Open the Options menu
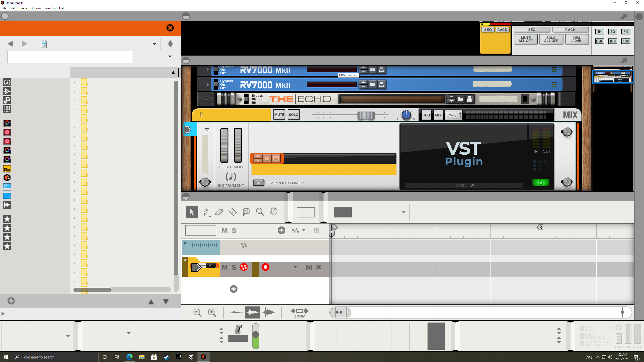Image resolution: width=644 pixels, height=362 pixels. [36, 8]
